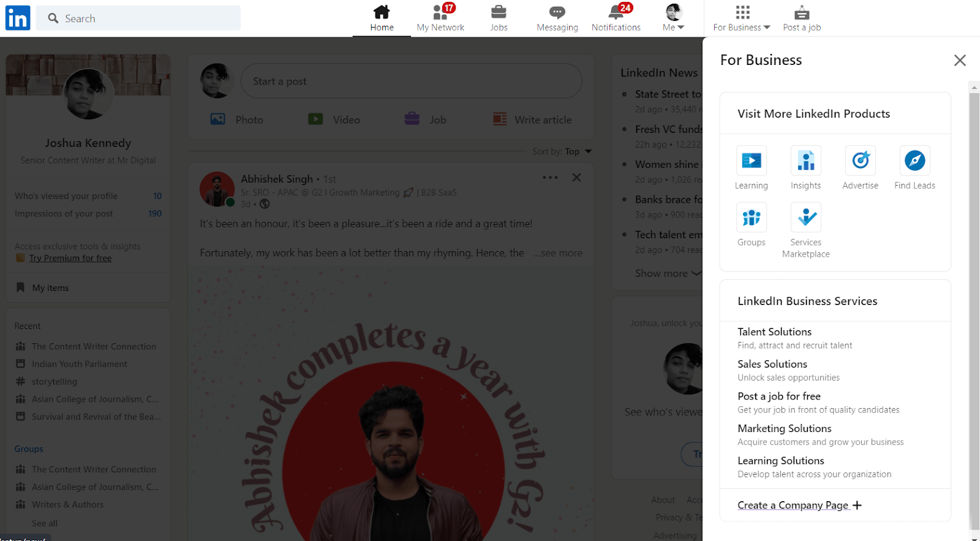Image resolution: width=980 pixels, height=541 pixels.
Task: Open Joshua Kennedy profile name
Action: (88, 143)
